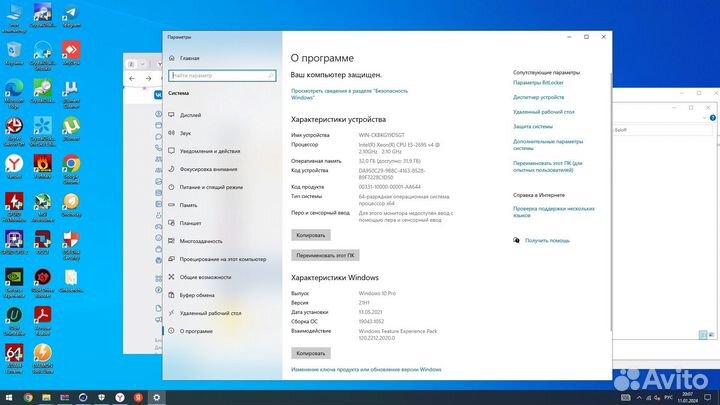Launch AnyDesk from the desktop
The image size is (720, 405).
(x=71, y=53)
